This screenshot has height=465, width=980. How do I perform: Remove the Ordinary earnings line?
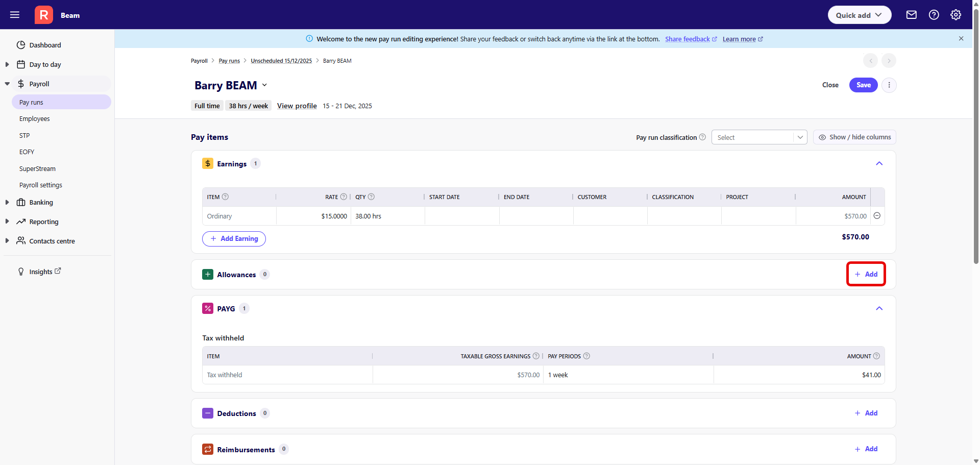tap(877, 216)
